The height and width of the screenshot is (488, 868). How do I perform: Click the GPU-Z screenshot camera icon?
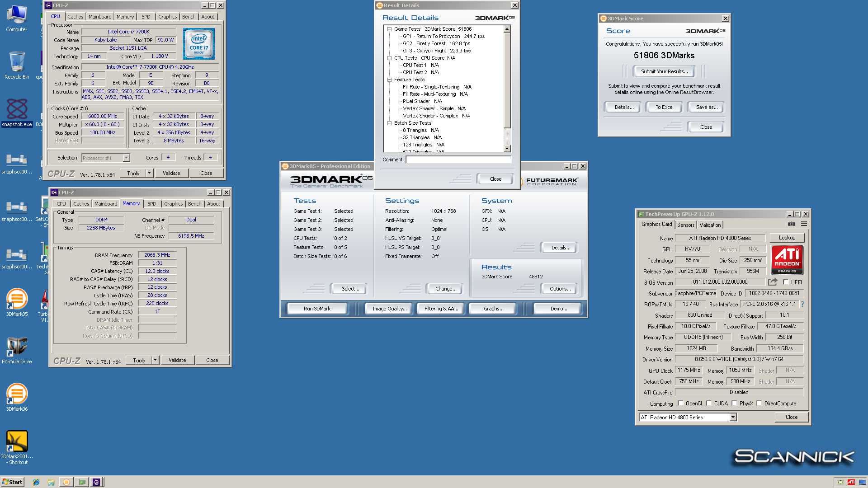792,224
